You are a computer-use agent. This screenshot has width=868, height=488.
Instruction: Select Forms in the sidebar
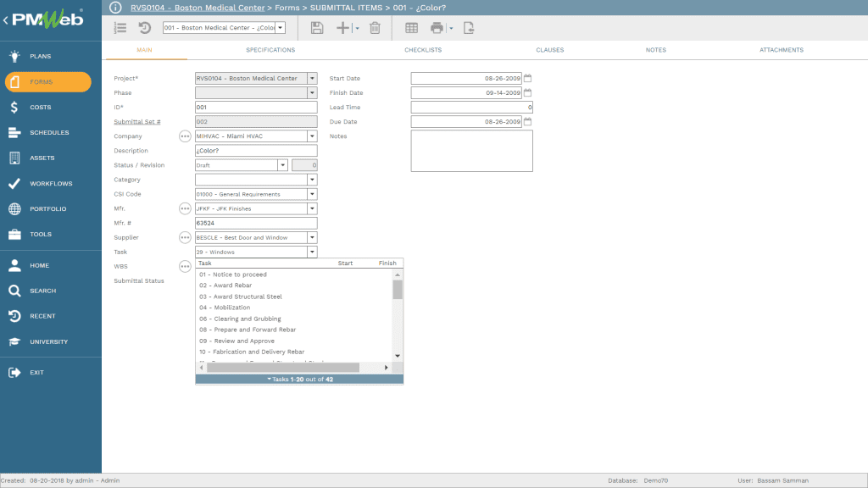coord(48,82)
